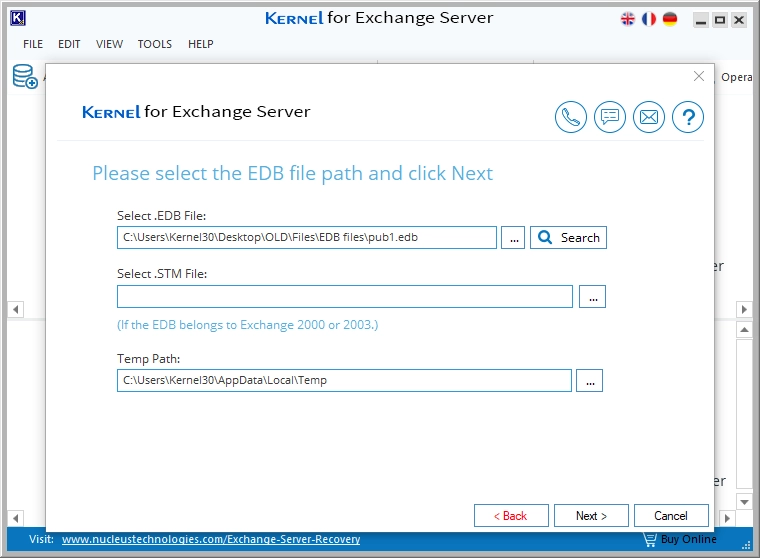Image resolution: width=760 pixels, height=558 pixels.
Task: Close the EDB file path dialog
Action: (698, 76)
